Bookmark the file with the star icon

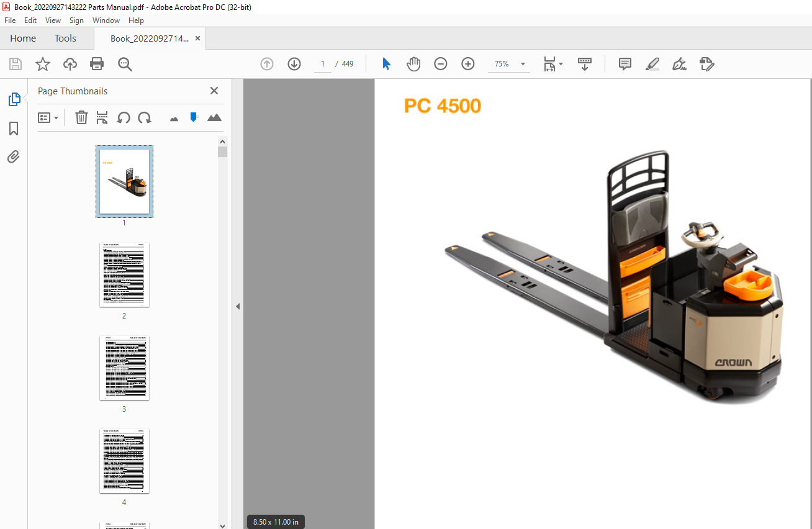[43, 64]
